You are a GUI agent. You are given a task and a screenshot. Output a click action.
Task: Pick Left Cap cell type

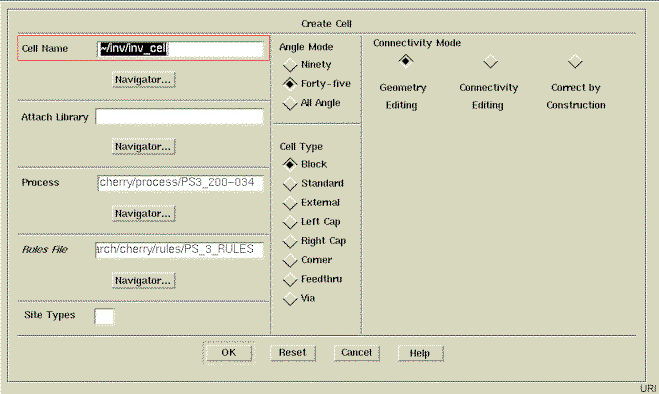click(x=290, y=222)
